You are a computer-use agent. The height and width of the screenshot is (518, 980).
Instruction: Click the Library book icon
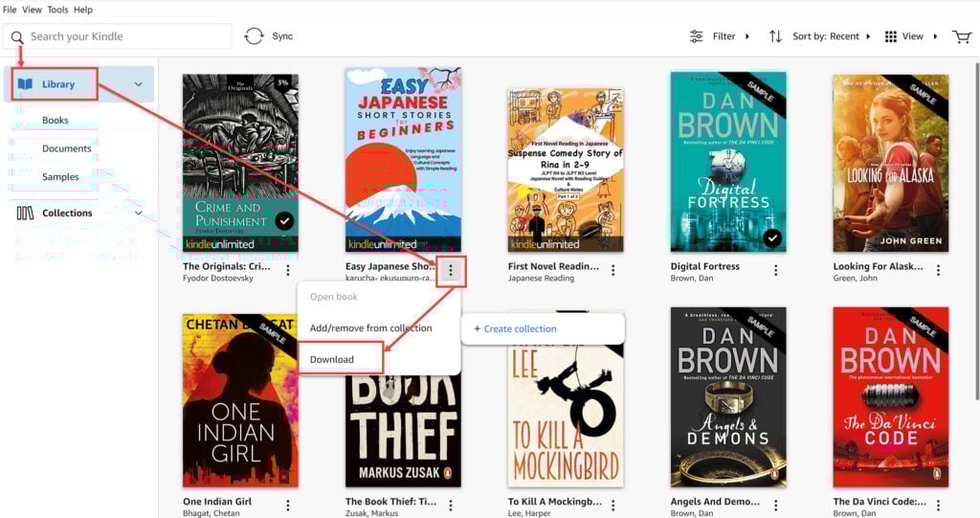[x=25, y=84]
